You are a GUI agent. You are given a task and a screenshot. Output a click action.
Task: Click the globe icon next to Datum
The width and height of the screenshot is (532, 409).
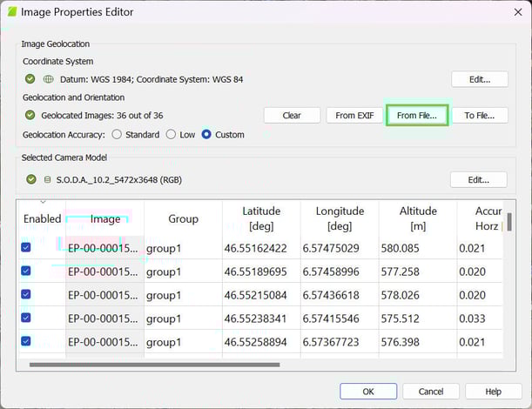point(49,79)
